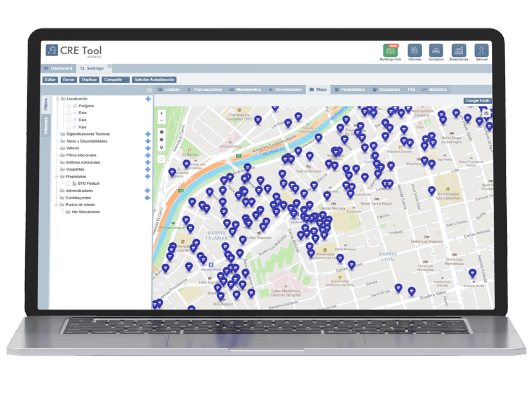Click the Solicitar Actualización button
The image size is (532, 398).
[154, 80]
